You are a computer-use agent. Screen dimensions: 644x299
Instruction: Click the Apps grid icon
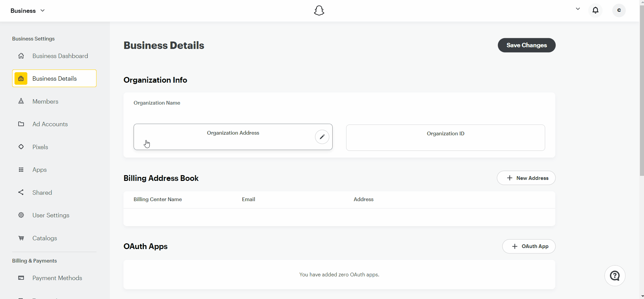pos(21,169)
